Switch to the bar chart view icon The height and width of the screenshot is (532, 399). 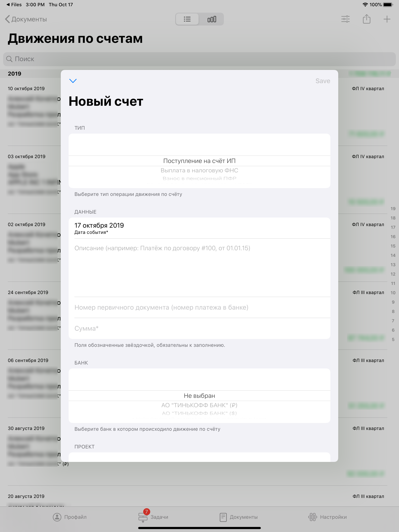(212, 19)
